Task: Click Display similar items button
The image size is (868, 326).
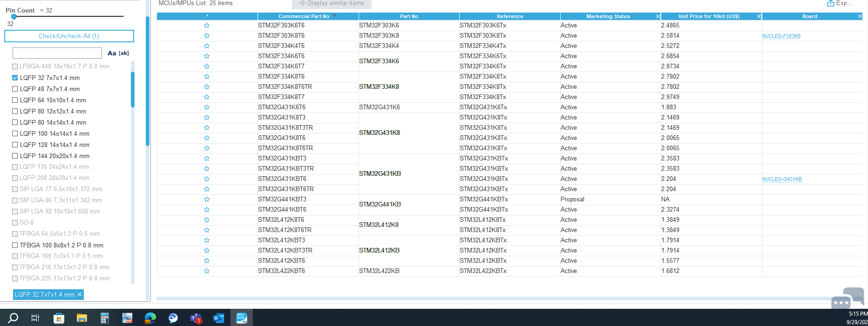Action: click(x=332, y=4)
